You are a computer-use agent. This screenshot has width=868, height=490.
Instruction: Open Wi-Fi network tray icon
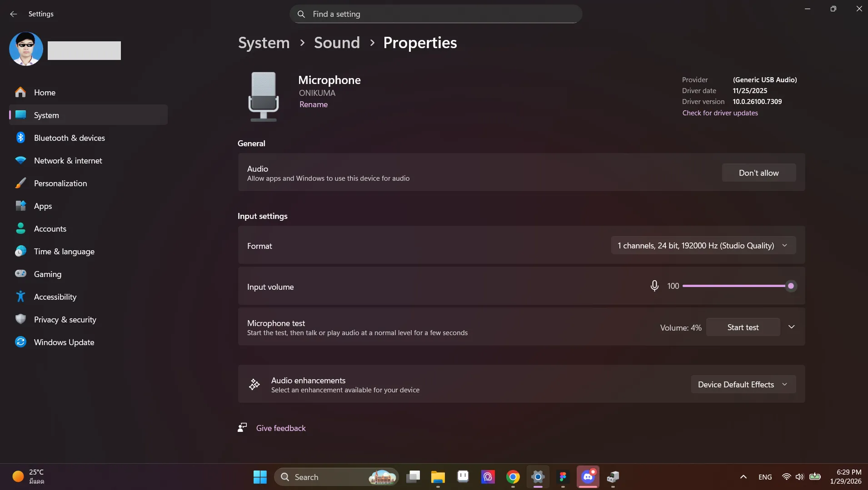point(786,477)
